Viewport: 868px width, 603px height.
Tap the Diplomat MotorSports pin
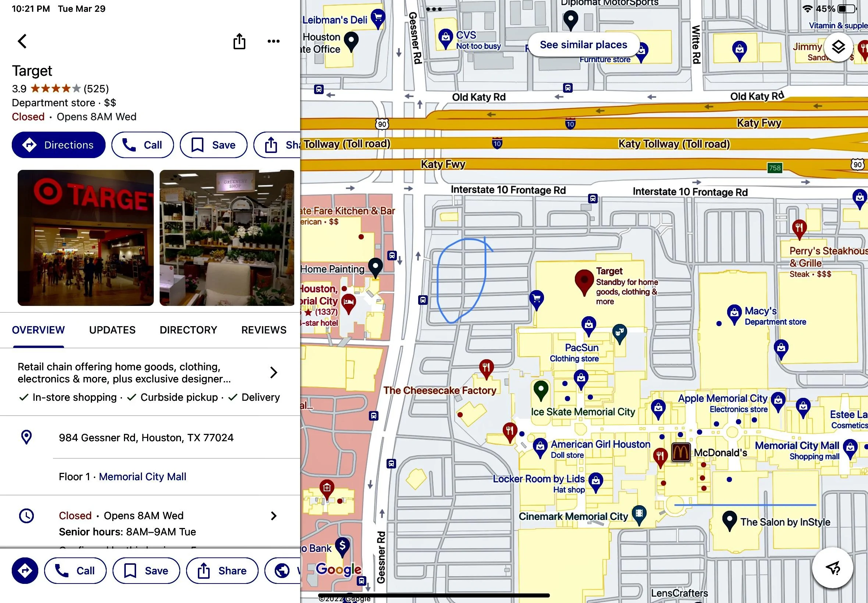(x=570, y=20)
